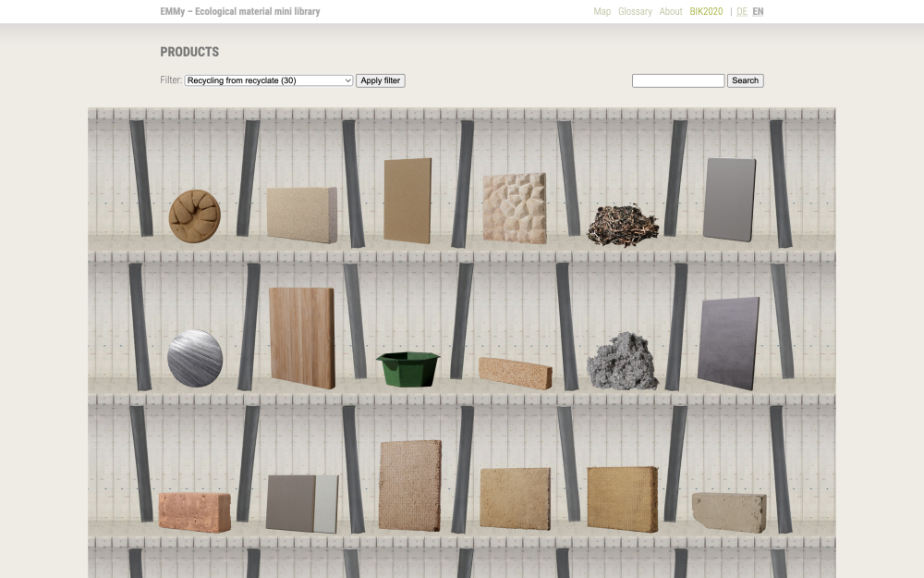Open the pale rough stone brick product
This screenshot has height=578, width=924.
[x=729, y=512]
